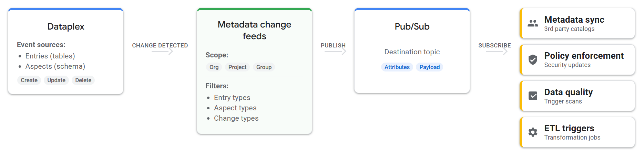Click the Payload chip under Destination topic
Viewport: 644px width, 154px height.
pyautogui.click(x=429, y=67)
